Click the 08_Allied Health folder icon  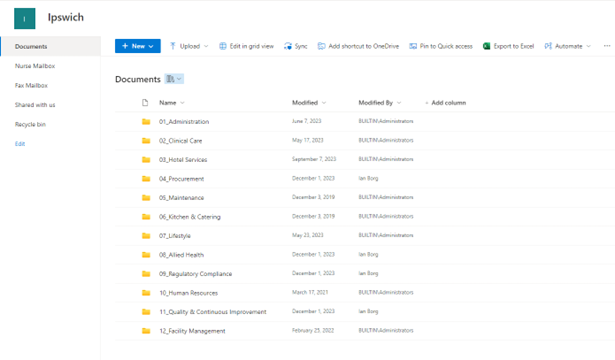click(x=146, y=255)
